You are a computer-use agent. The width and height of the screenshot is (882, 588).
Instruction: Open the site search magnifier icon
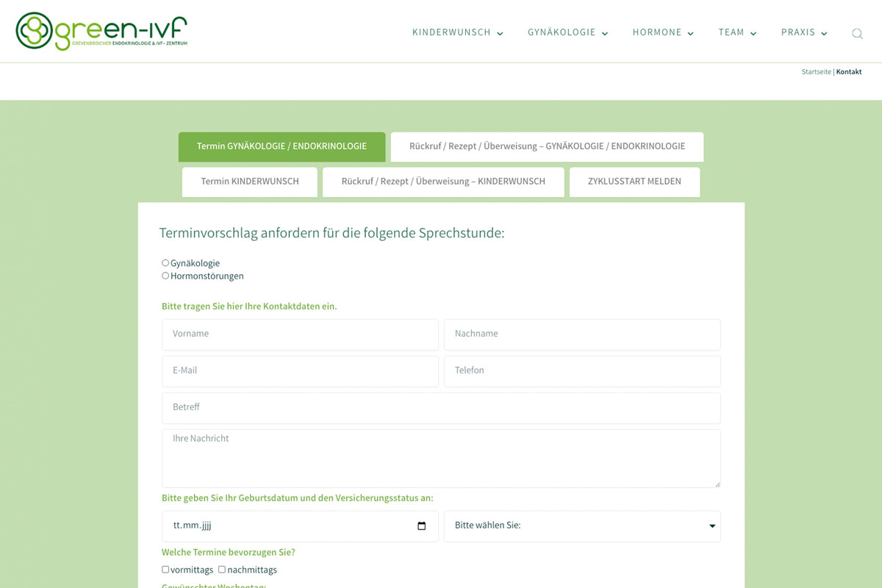pyautogui.click(x=857, y=33)
